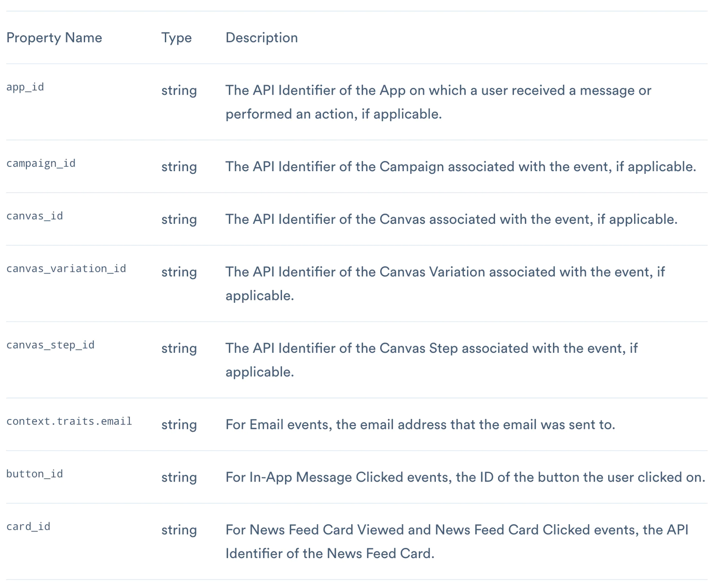The height and width of the screenshot is (588, 713).
Task: Select the context.traits.email property name
Action: tap(69, 421)
